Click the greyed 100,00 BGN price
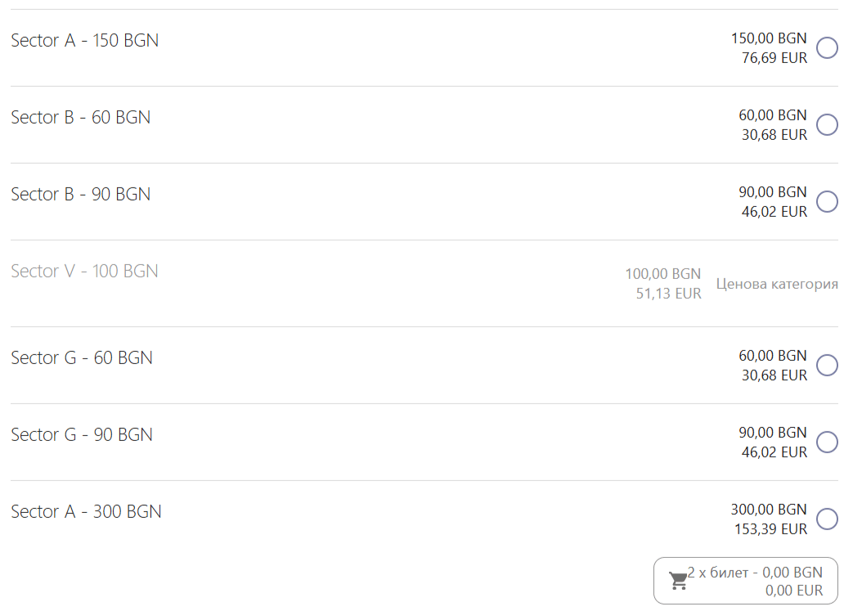The width and height of the screenshot is (844, 616). pos(662,274)
